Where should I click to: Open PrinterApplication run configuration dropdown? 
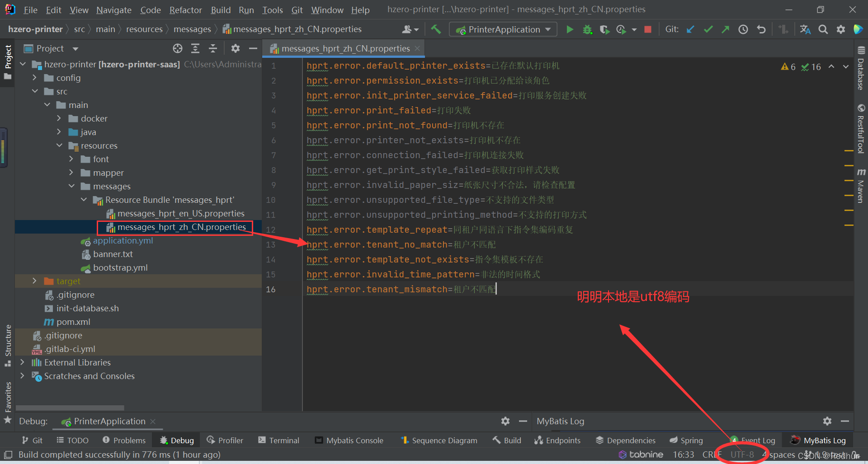(503, 29)
